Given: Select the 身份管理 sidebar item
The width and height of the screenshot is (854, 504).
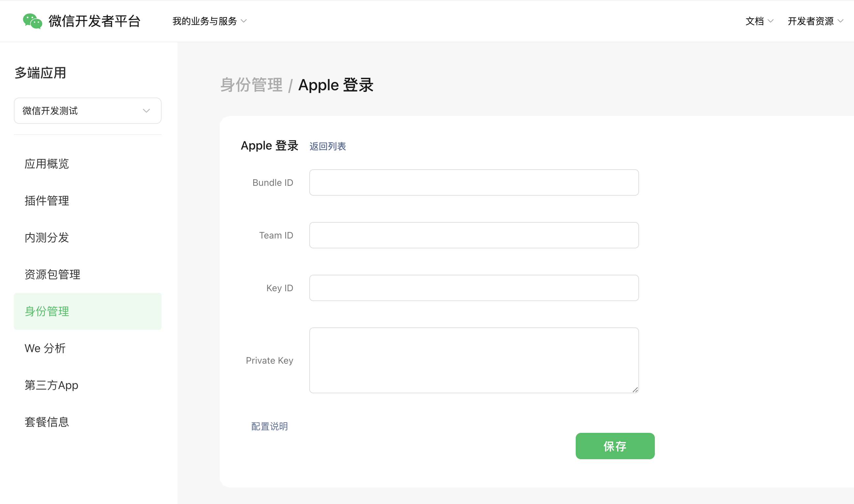Looking at the screenshot, I should point(88,311).
